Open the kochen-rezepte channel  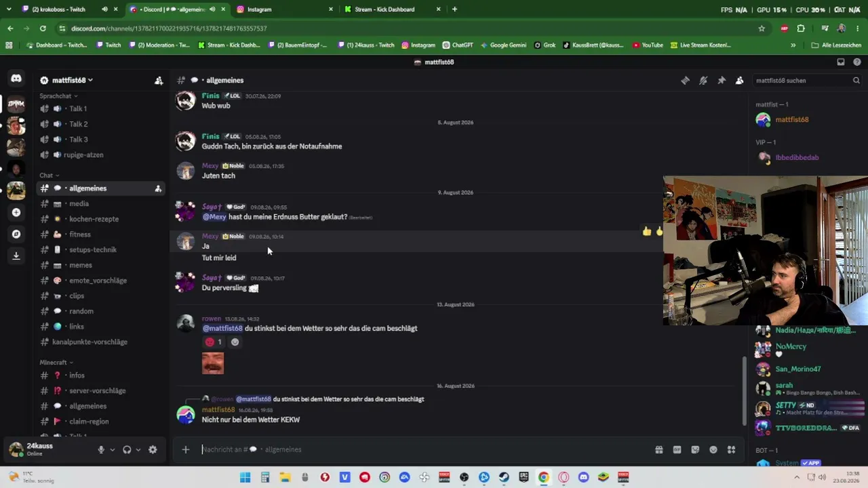(100, 219)
